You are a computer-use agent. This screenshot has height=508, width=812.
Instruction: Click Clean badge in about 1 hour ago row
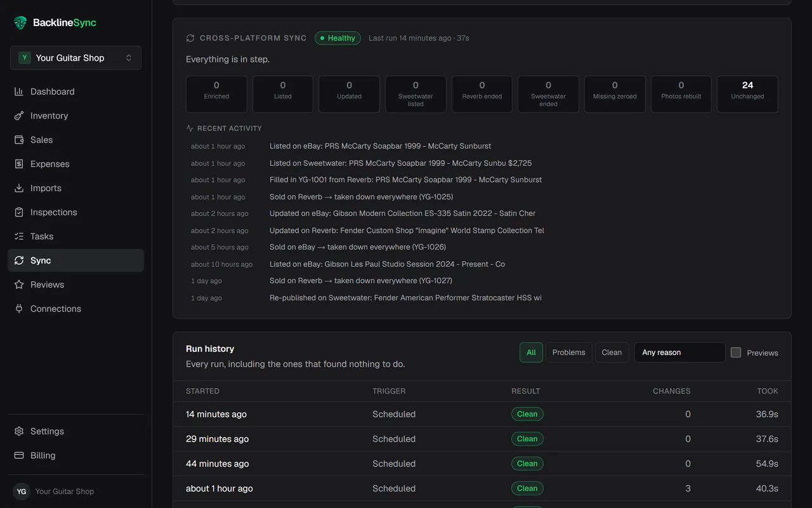pos(527,488)
